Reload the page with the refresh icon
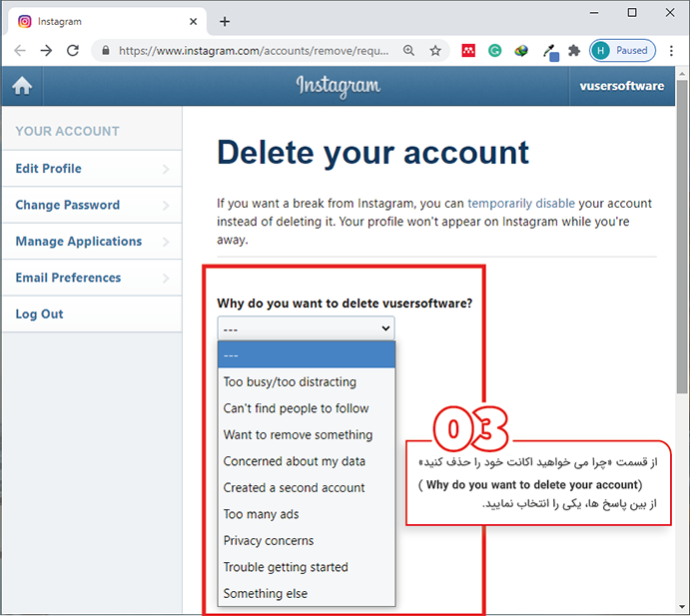The width and height of the screenshot is (690, 616). point(73,51)
